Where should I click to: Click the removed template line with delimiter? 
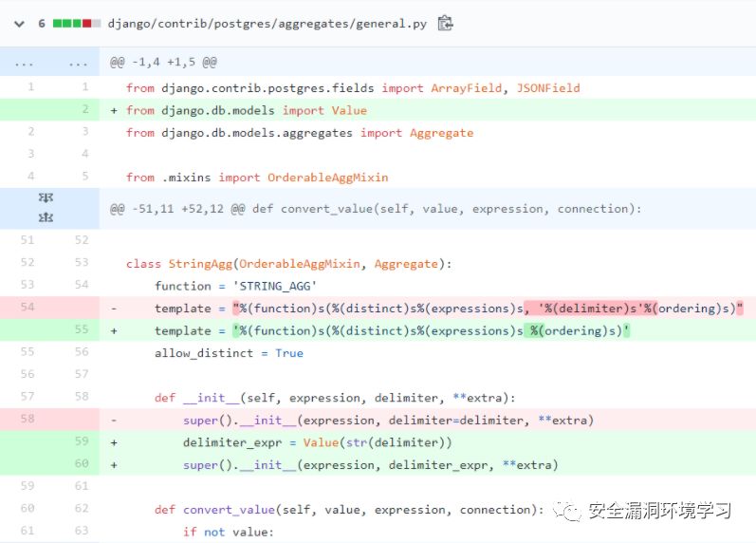click(449, 309)
